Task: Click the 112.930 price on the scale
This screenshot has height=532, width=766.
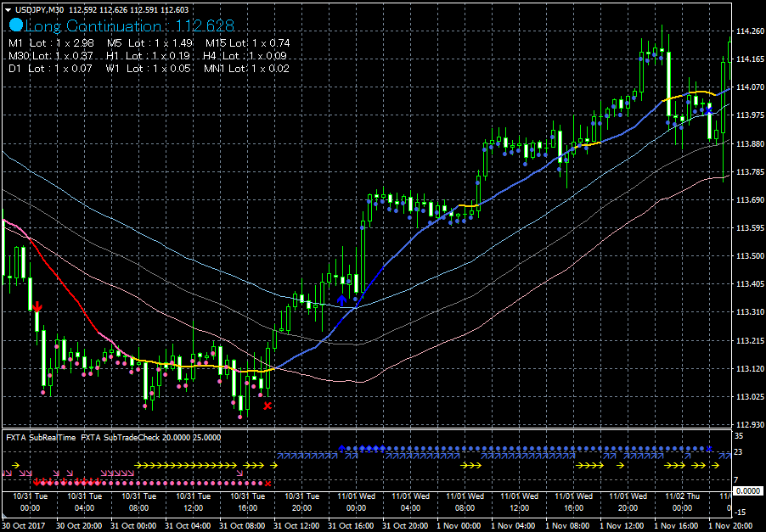Action: click(747, 424)
